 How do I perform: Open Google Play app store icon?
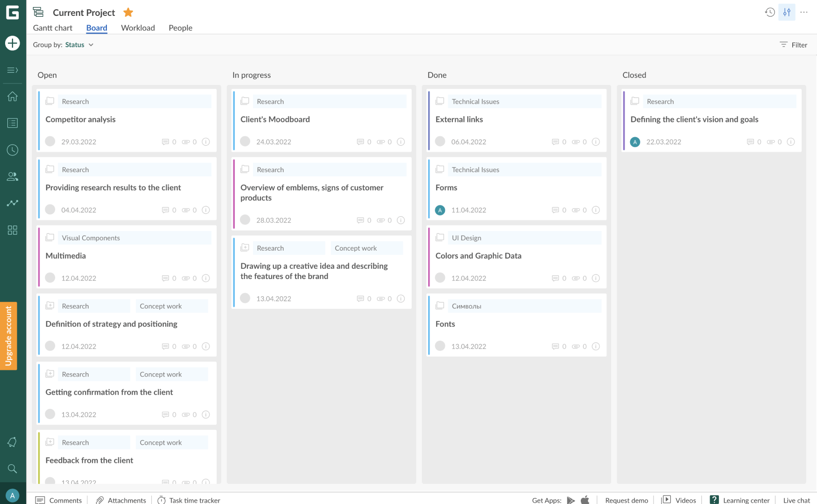click(571, 500)
